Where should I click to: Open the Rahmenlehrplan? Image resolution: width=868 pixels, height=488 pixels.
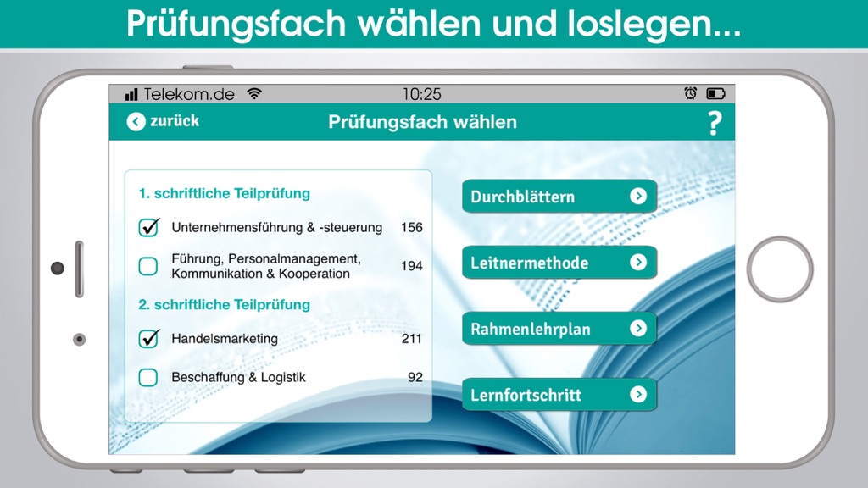point(559,329)
